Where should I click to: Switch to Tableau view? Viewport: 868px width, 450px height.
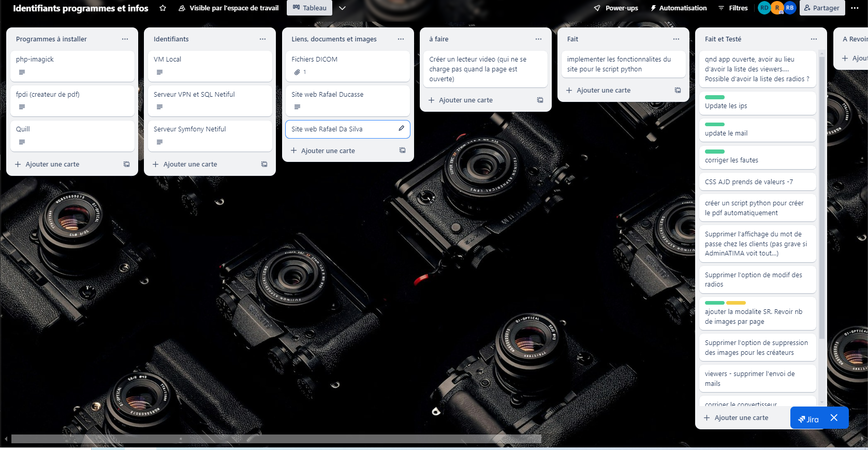coord(310,8)
